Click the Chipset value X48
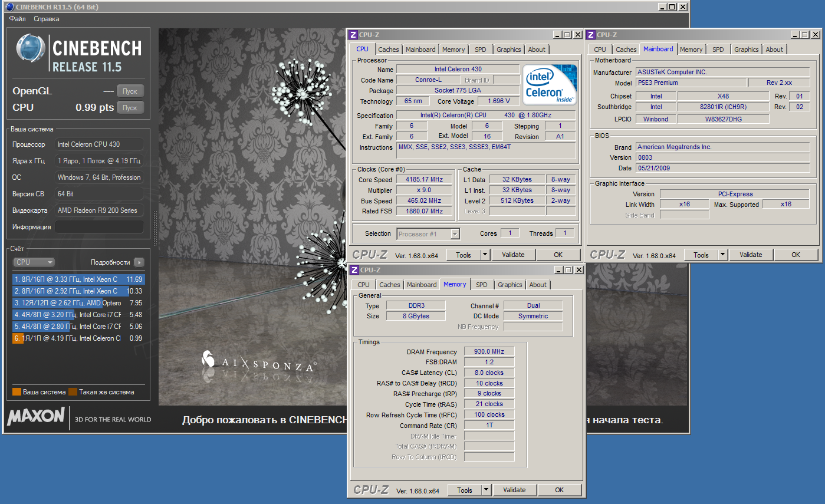The width and height of the screenshot is (825, 504). [723, 96]
